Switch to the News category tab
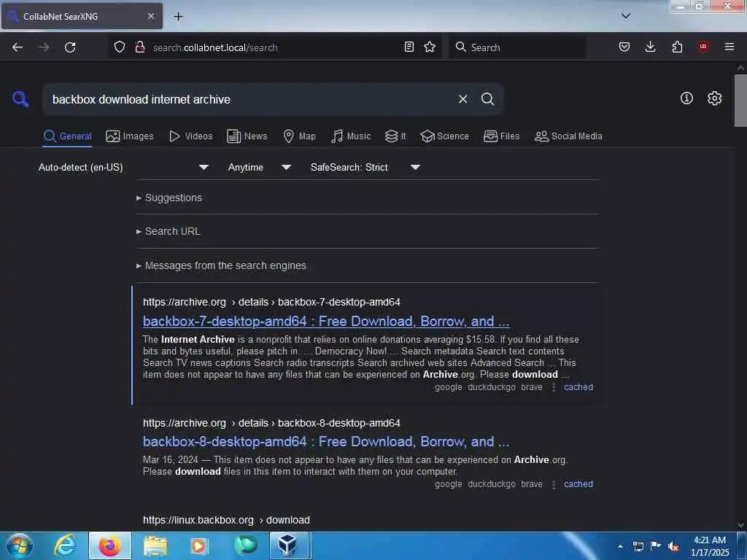The width and height of the screenshot is (747, 560). coord(247,136)
